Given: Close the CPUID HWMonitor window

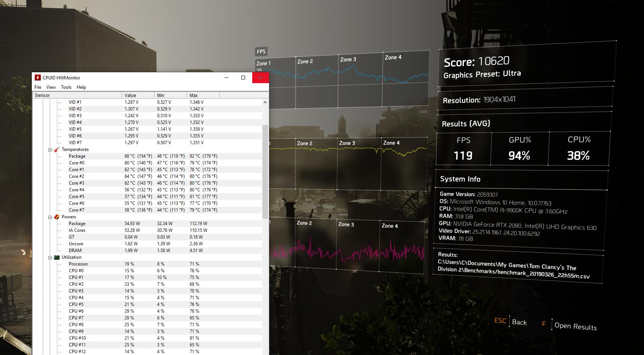Looking at the screenshot, I should click(260, 78).
